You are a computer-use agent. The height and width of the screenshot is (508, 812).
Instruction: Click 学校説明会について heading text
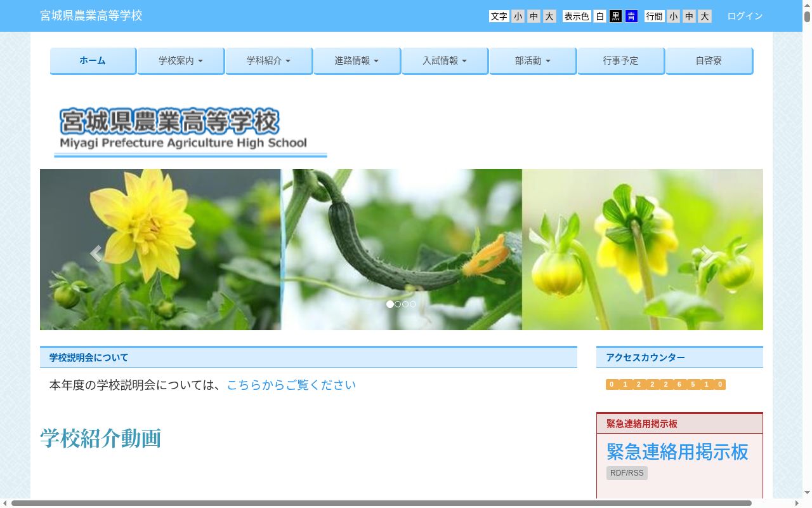point(89,358)
